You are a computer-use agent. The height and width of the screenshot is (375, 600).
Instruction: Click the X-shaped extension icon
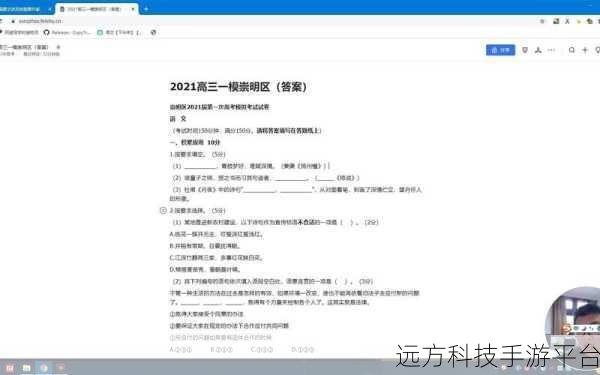[x=567, y=21]
